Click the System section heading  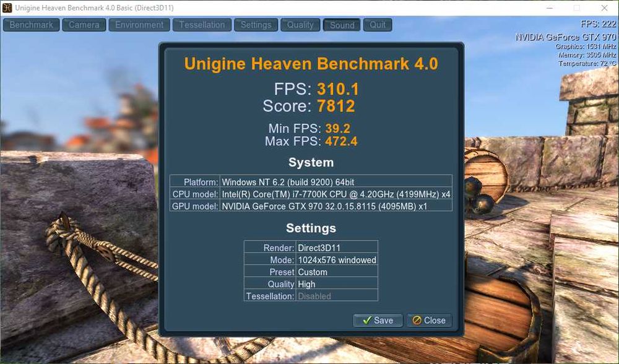[x=311, y=162]
